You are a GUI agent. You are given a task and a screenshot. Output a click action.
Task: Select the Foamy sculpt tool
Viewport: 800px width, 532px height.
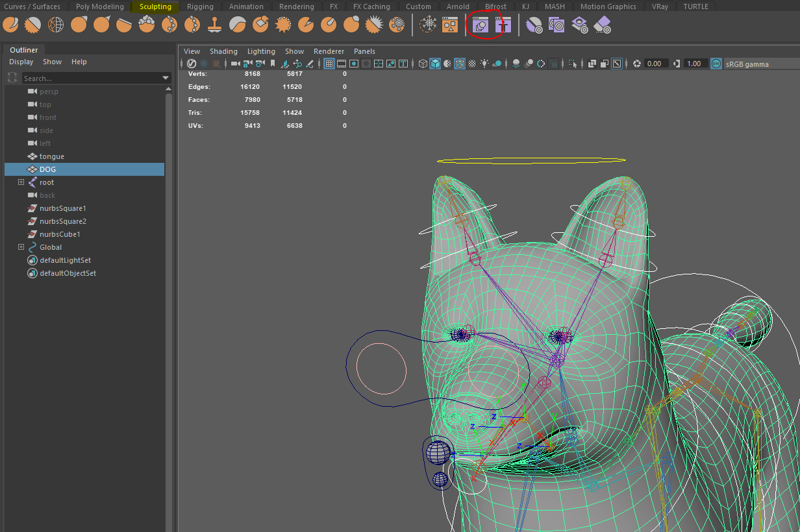tap(147, 25)
